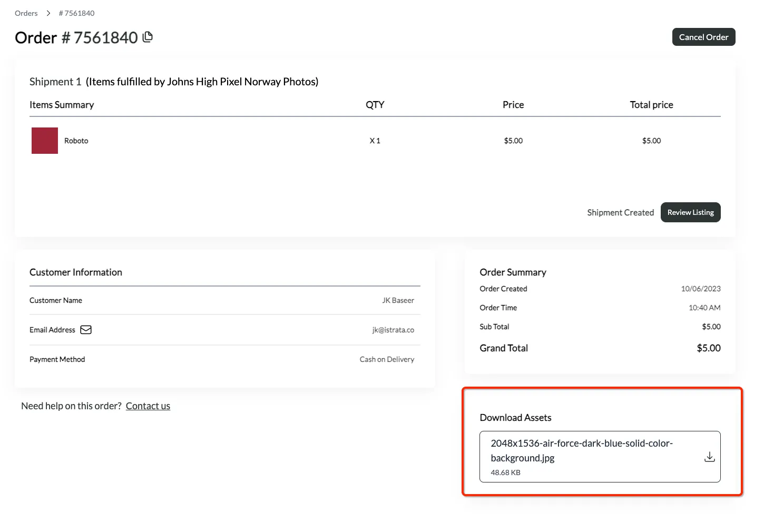The height and width of the screenshot is (532, 764).
Task: Click the Roboto product name
Action: coord(76,141)
